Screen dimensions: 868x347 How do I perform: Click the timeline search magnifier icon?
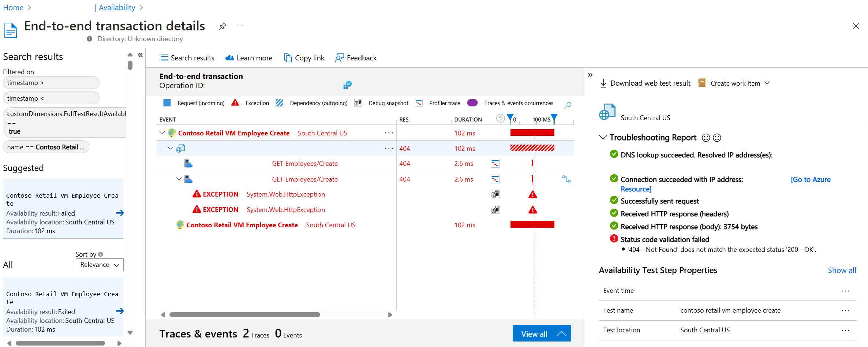click(568, 105)
